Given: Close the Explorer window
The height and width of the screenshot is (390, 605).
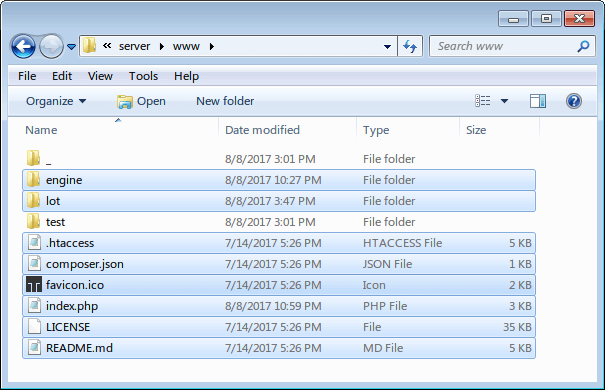Looking at the screenshot, I should (x=579, y=19).
